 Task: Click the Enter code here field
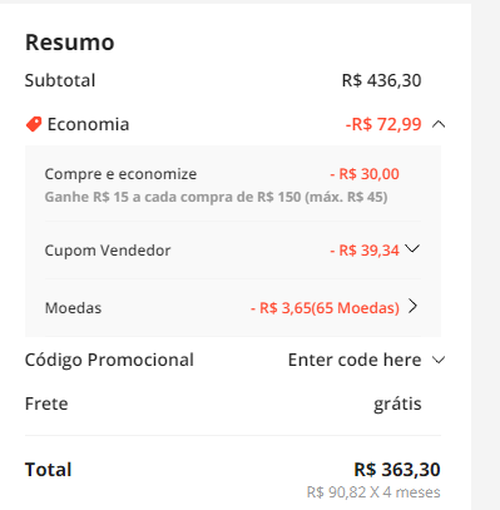355,360
